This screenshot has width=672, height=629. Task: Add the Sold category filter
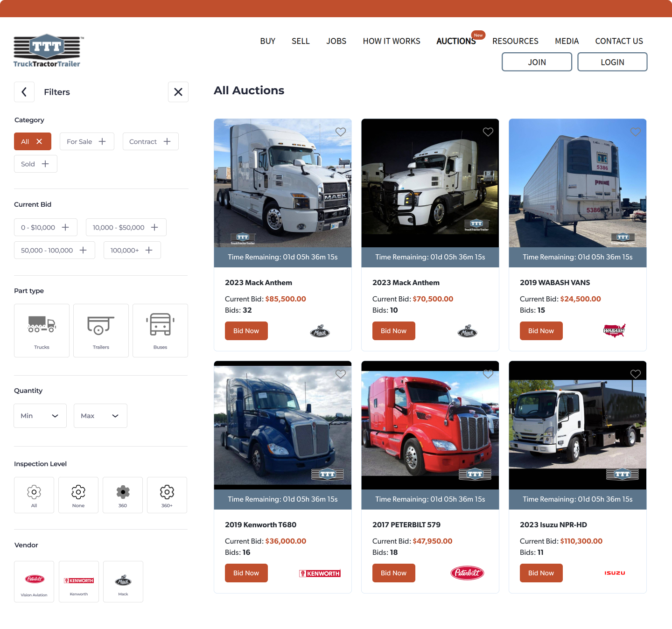point(35,164)
